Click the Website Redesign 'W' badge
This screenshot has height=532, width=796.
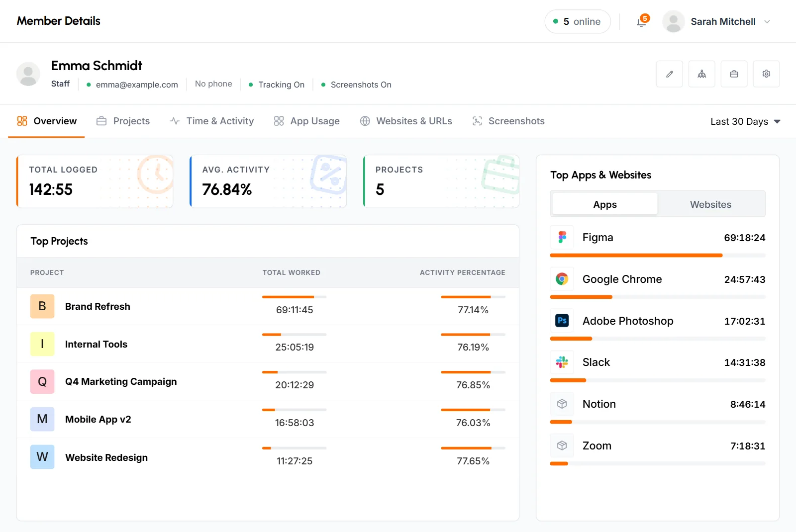pos(42,457)
